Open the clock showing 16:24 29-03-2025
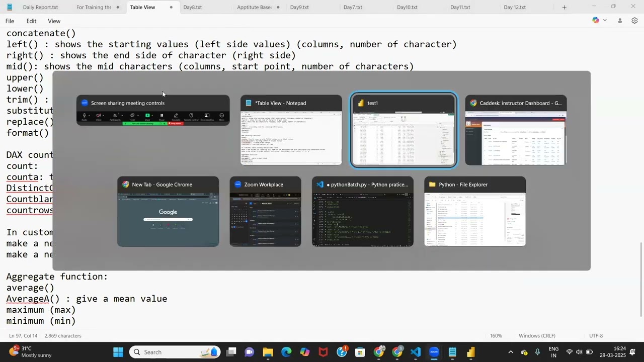The image size is (644, 362). coord(614,352)
